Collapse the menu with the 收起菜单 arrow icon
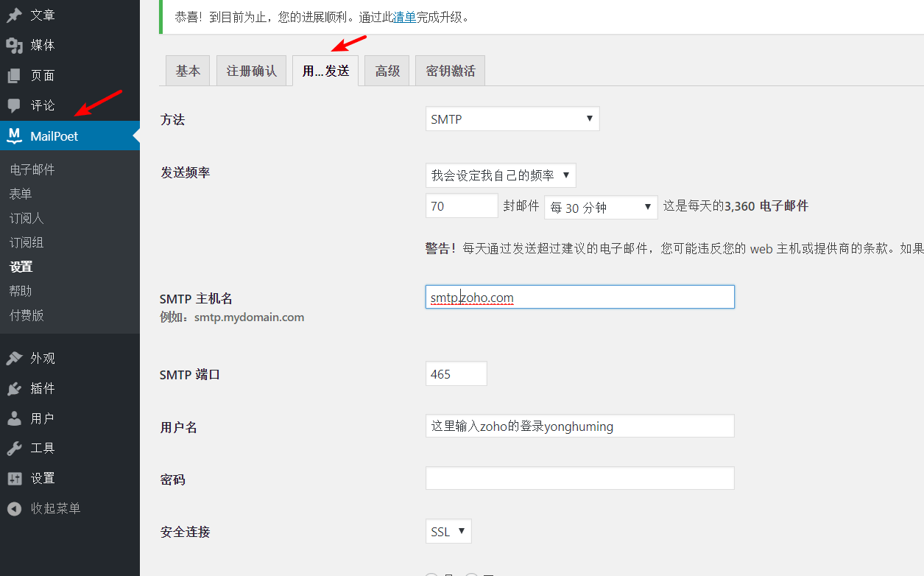The height and width of the screenshot is (576, 924). tap(14, 508)
